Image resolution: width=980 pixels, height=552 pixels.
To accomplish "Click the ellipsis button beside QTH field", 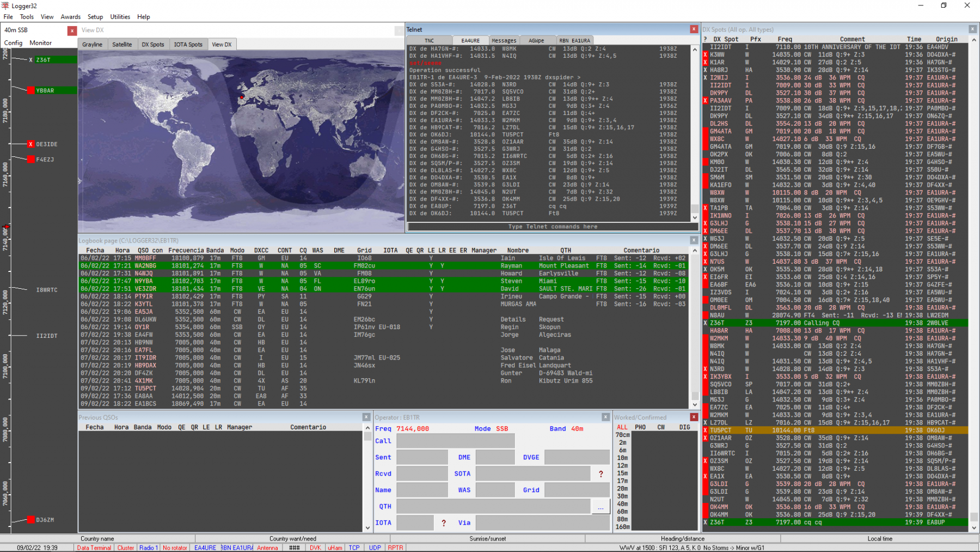I will [x=601, y=507].
